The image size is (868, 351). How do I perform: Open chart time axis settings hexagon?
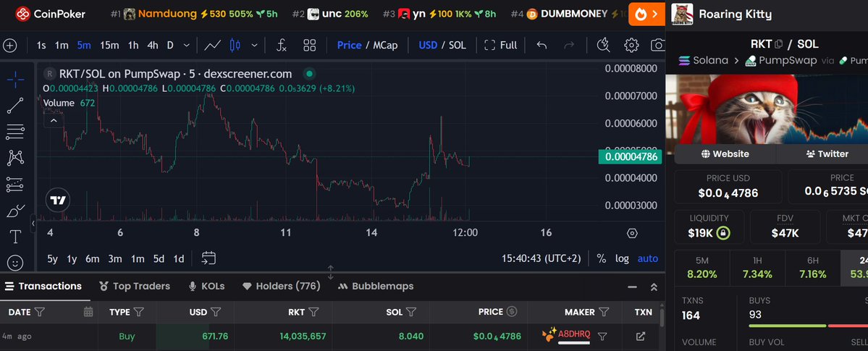click(x=632, y=233)
